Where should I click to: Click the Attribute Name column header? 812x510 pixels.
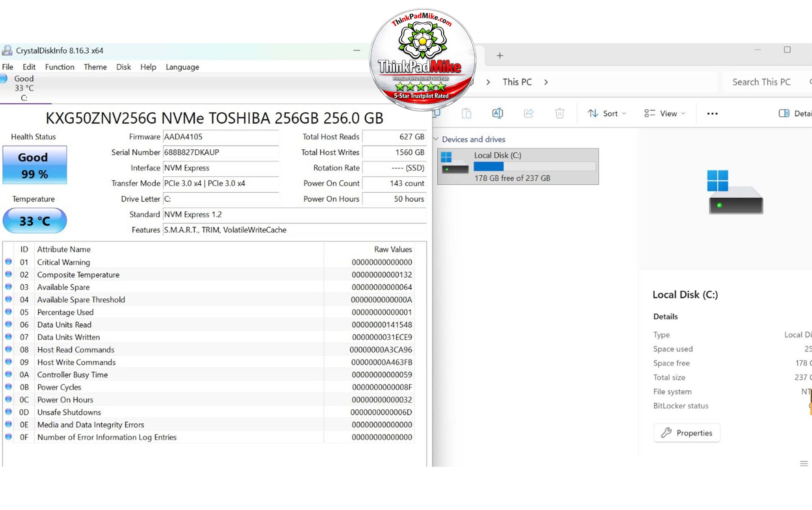point(179,249)
